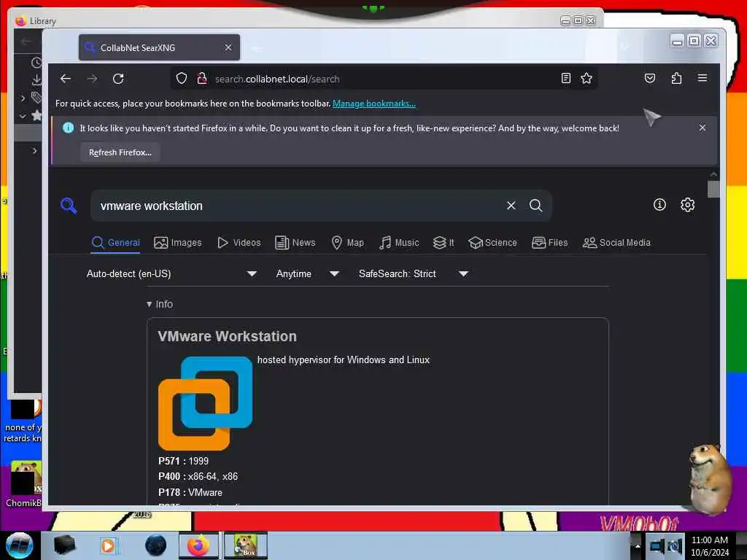The image size is (747, 560).
Task: Click the VMware Workstation logo image
Action: (205, 403)
